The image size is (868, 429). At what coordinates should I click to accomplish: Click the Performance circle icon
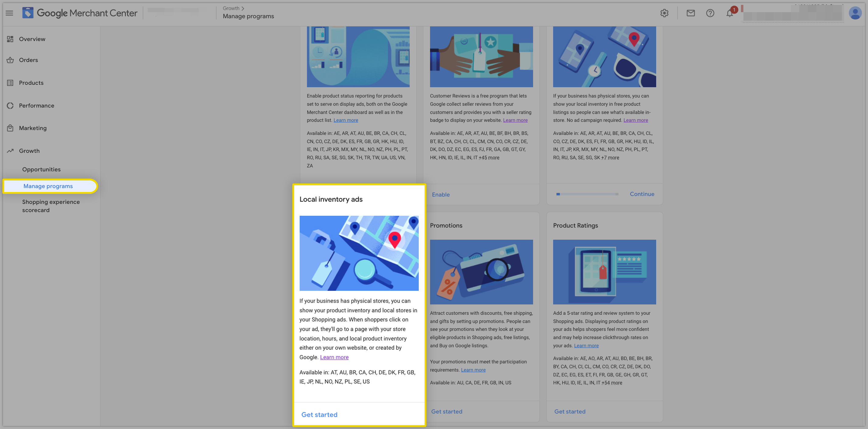click(x=10, y=106)
